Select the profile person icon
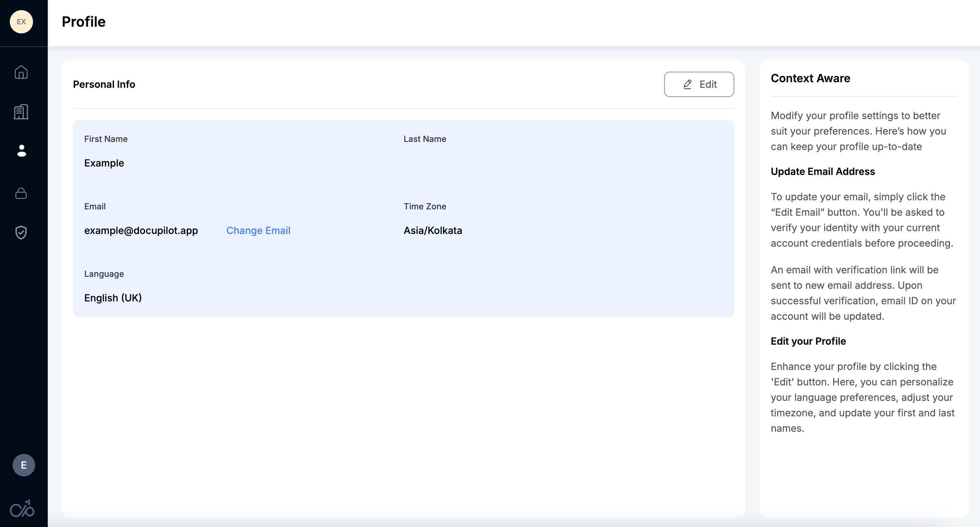The image size is (980, 527). (22, 151)
